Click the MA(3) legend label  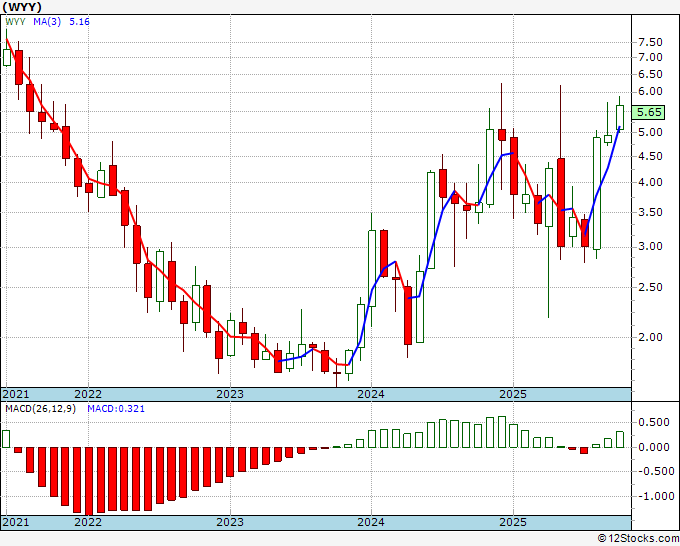point(47,22)
